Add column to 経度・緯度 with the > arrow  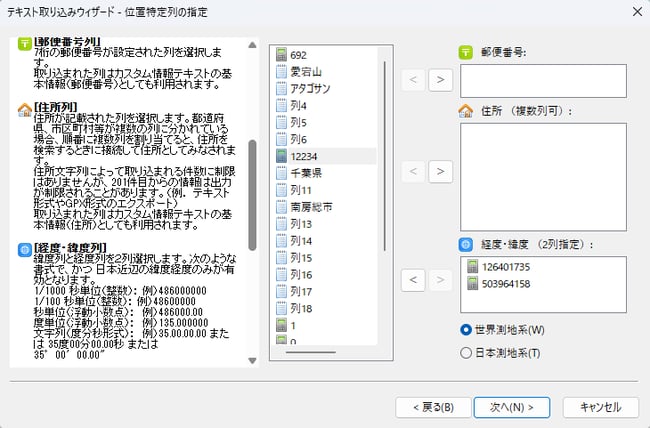tap(439, 279)
